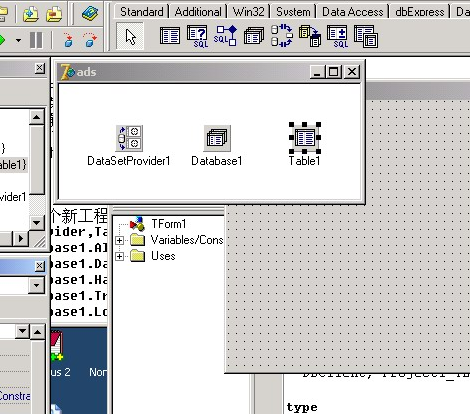Screen dimensions: 471x416
Task: Click the 'type' keyword in code editor
Action: [x=302, y=407]
